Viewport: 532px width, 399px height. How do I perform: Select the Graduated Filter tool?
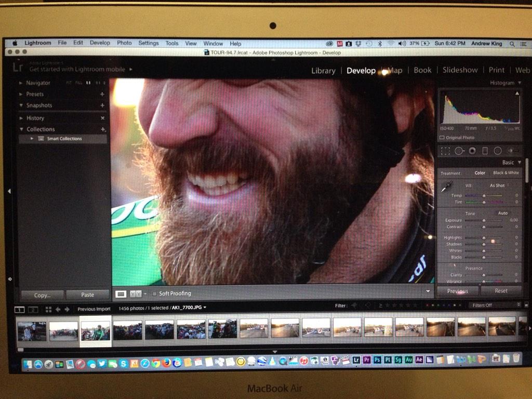click(485, 151)
